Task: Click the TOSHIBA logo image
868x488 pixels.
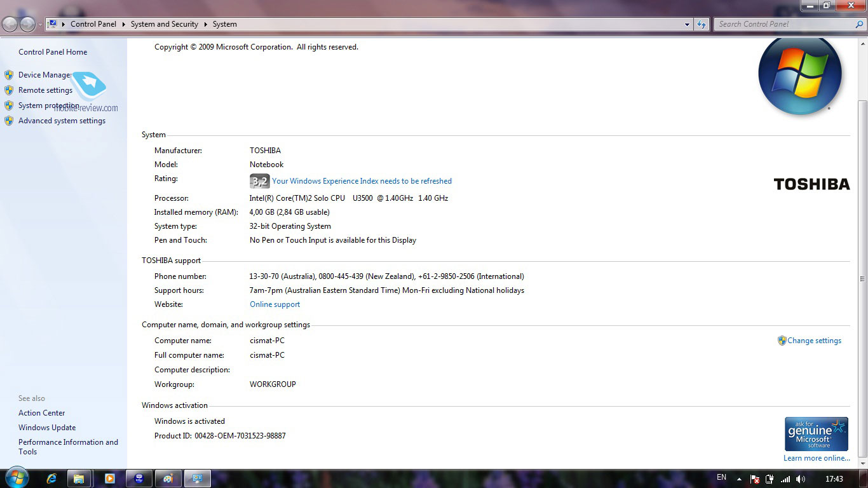Action: 811,184
